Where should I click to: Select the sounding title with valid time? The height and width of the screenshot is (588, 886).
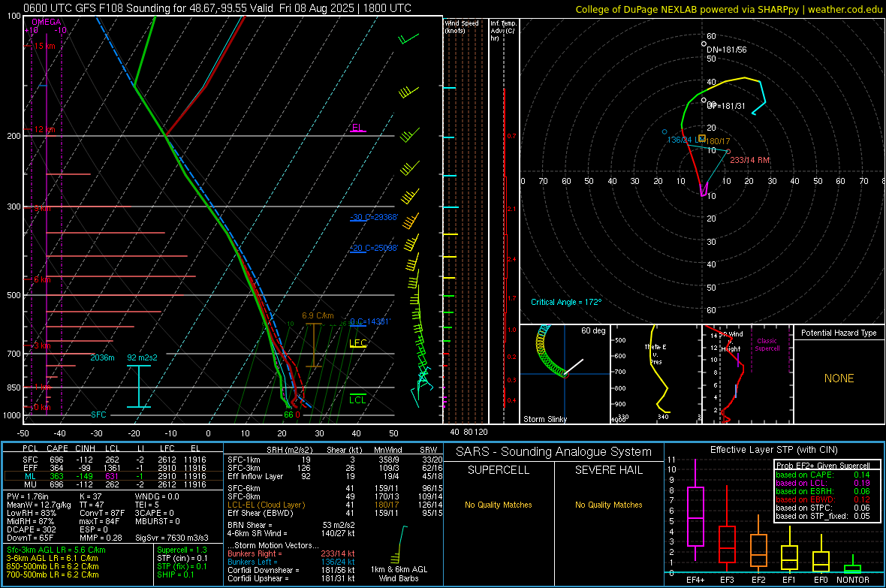pos(218,8)
